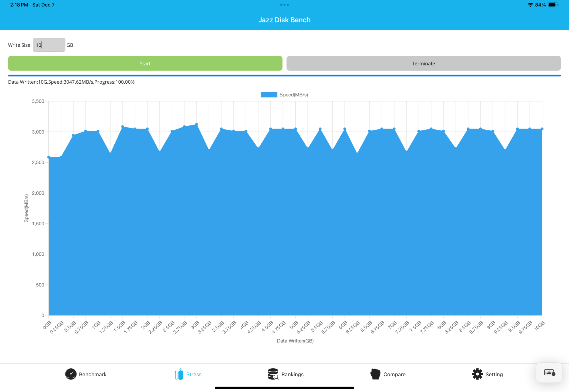Switch to the Benchmark tab
569x392 pixels.
(x=92, y=374)
